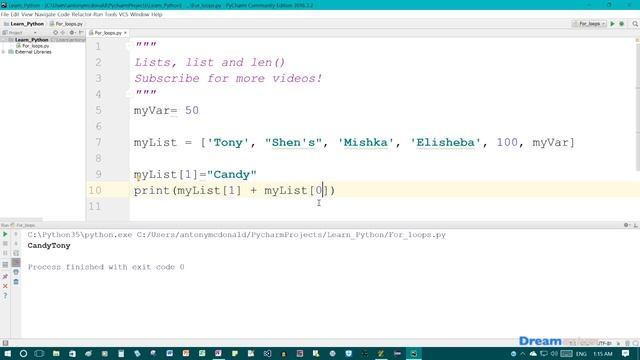Viewport: 640px width, 360px height.
Task: Click the line 4 fold end marker
Action: pyautogui.click(x=128, y=94)
